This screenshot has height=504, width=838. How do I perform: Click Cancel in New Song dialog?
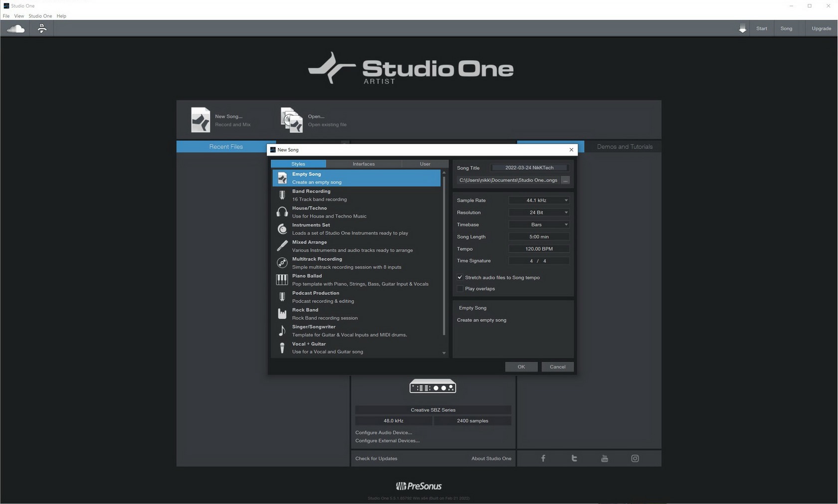tap(558, 367)
